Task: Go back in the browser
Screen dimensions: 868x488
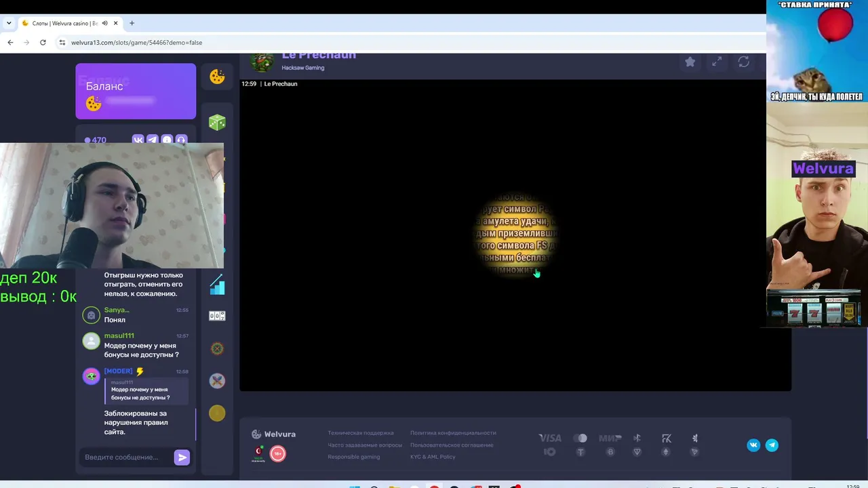Action: [10, 42]
